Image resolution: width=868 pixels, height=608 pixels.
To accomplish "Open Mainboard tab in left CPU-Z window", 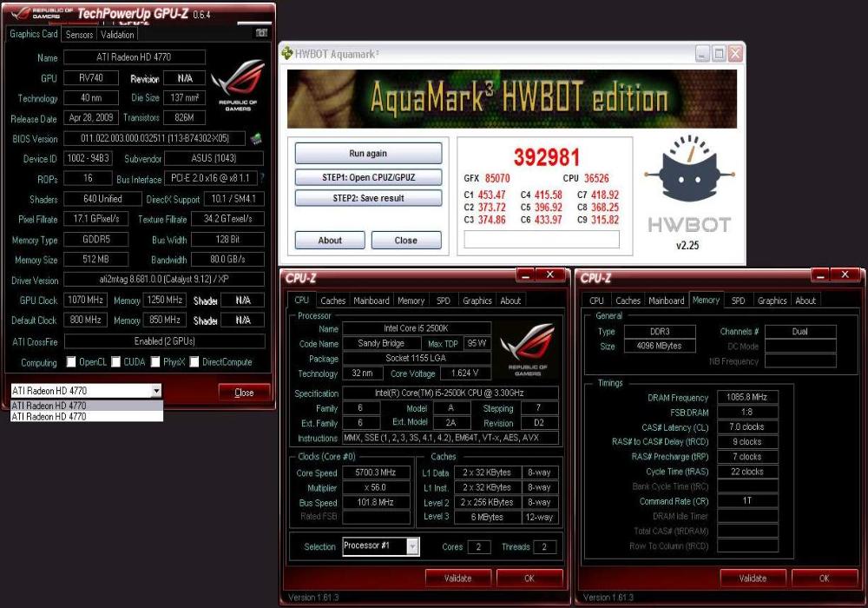I will tap(371, 301).
